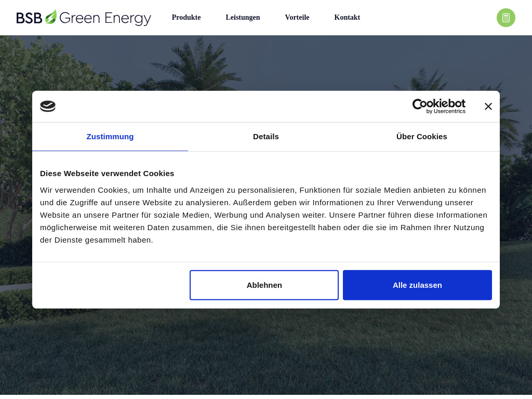The height and width of the screenshot is (399, 532).
Task: Click the hero background image
Action: pos(266,358)
